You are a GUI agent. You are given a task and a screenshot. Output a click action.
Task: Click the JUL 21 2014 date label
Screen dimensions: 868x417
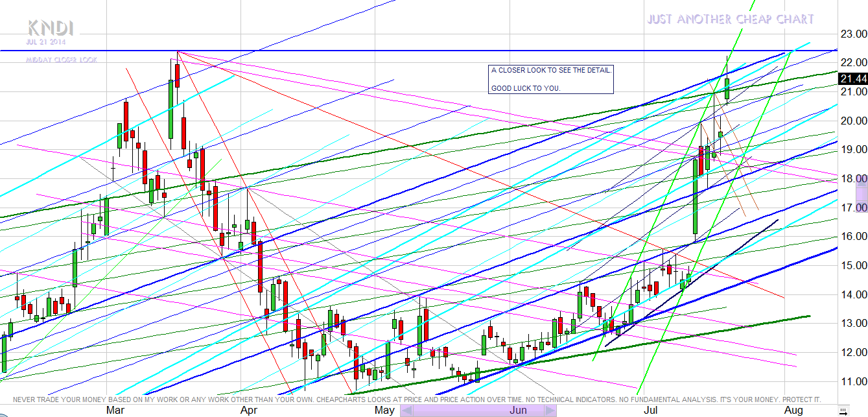(47, 42)
